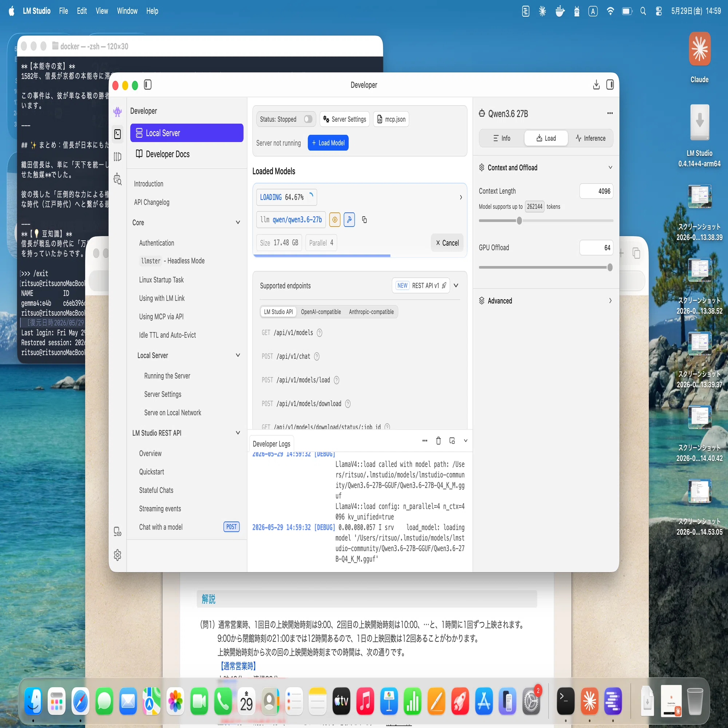Screen dimensions: 728x728
Task: Select the Anthropic-compatible endpoints tab
Action: [x=371, y=312]
